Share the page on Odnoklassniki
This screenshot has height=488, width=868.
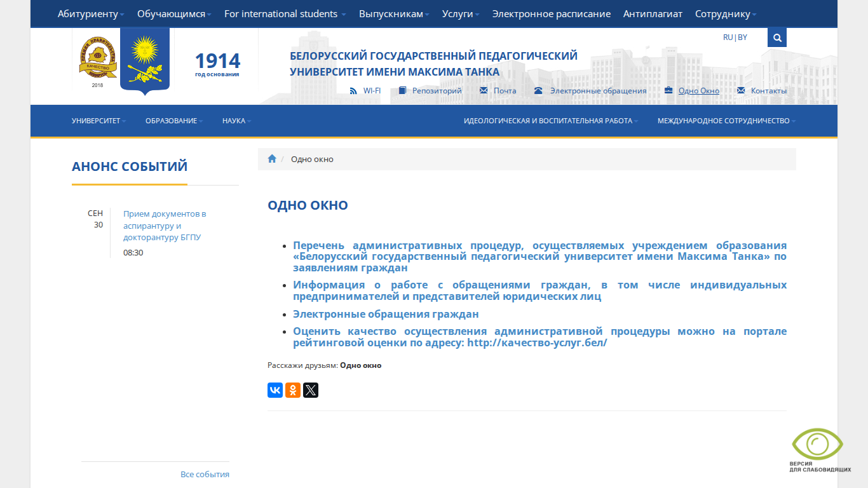click(293, 390)
